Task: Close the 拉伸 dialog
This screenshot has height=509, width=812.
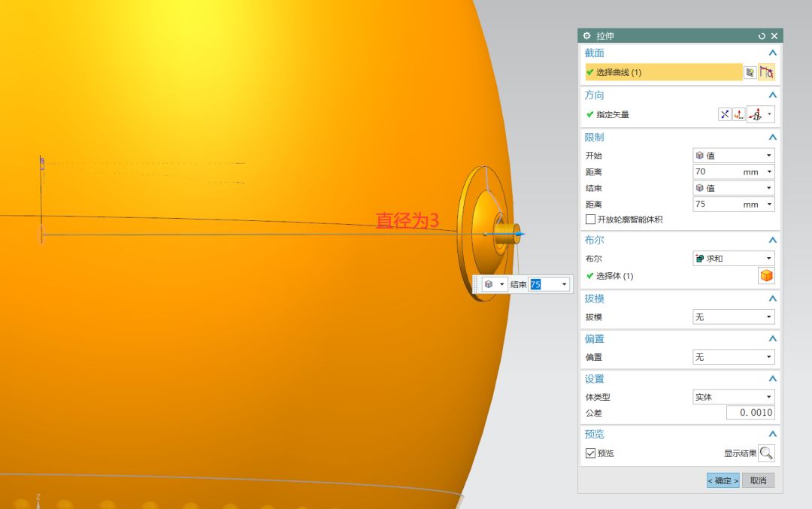Action: [774, 36]
